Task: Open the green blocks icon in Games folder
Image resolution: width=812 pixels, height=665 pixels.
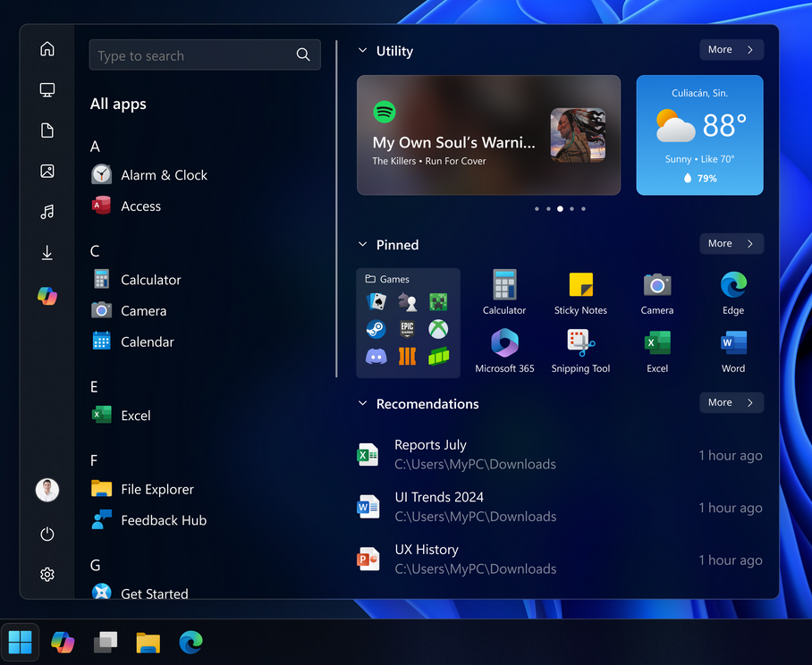Action: coord(438,357)
